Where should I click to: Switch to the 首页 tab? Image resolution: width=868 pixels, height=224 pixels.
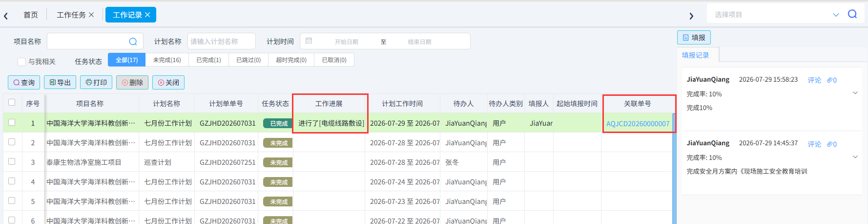[x=31, y=15]
